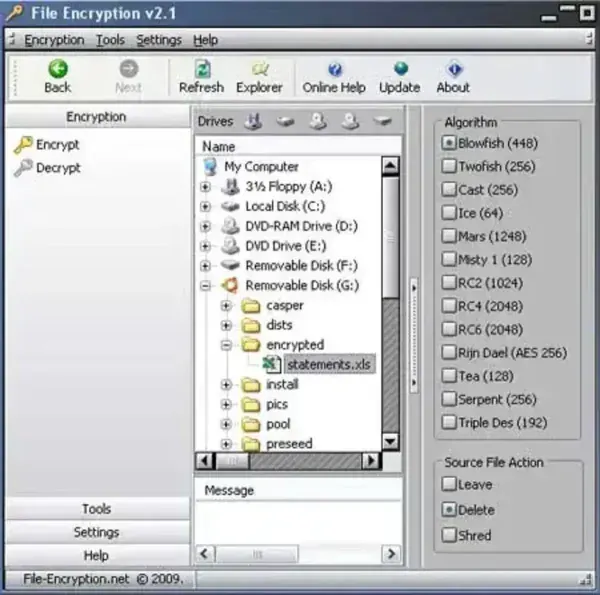Choose the last icon in Drives bar
This screenshot has width=600, height=595.
[x=382, y=122]
